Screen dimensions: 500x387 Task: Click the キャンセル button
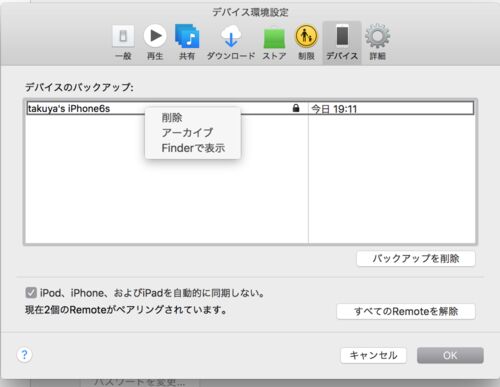point(373,355)
